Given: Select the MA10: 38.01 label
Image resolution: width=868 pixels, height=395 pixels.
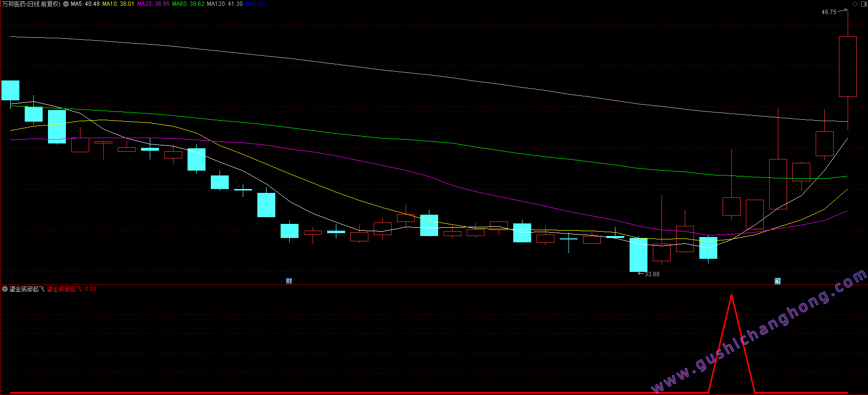Looking at the screenshot, I should point(118,4).
